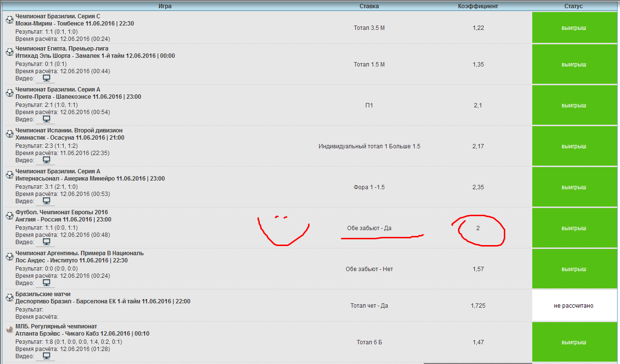Sort by the Коэффициент column header
The image size is (620, 364).
pos(478,6)
